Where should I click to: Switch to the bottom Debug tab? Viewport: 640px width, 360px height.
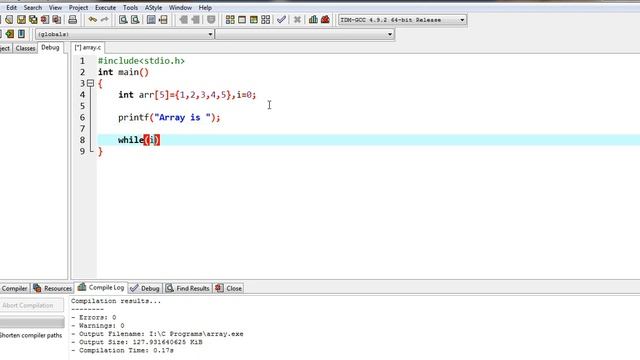145,288
